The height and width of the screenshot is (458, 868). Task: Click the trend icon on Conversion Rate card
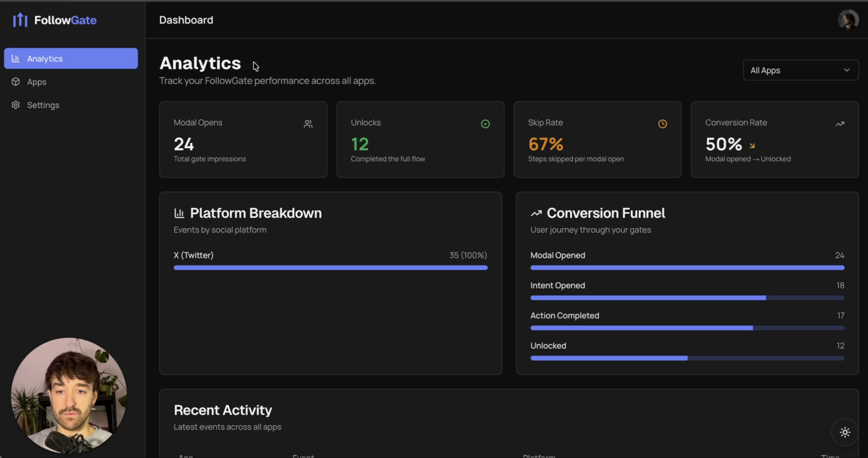click(840, 124)
